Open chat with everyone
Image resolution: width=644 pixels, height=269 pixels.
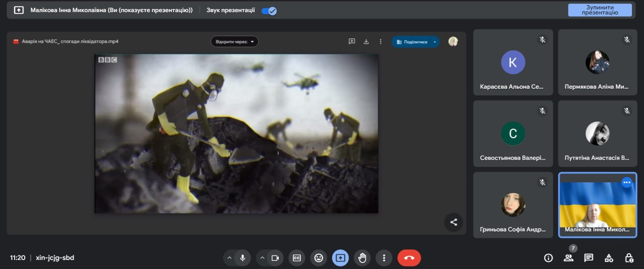pos(589,258)
